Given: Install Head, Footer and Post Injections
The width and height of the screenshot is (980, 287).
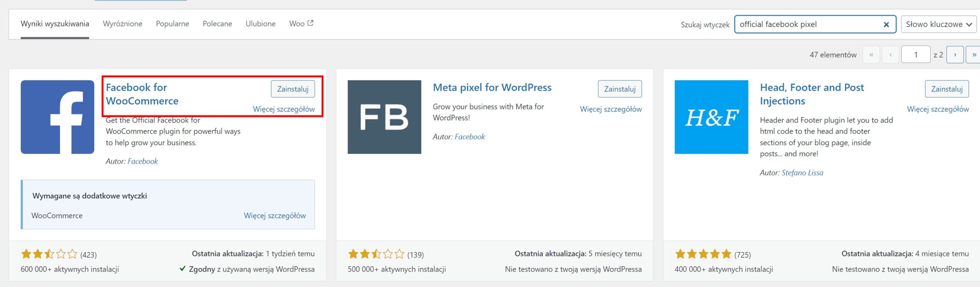Looking at the screenshot, I should click(947, 89).
